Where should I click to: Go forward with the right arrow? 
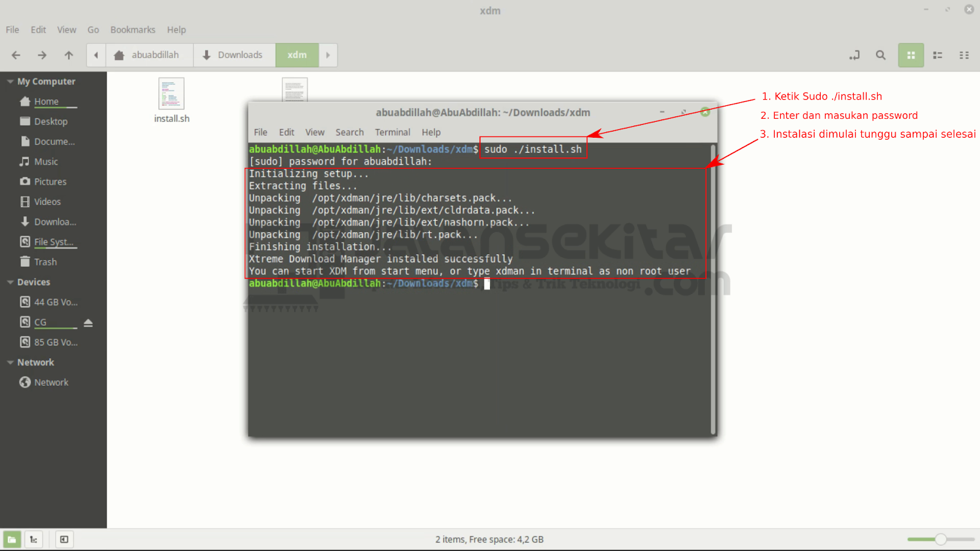pos(42,55)
